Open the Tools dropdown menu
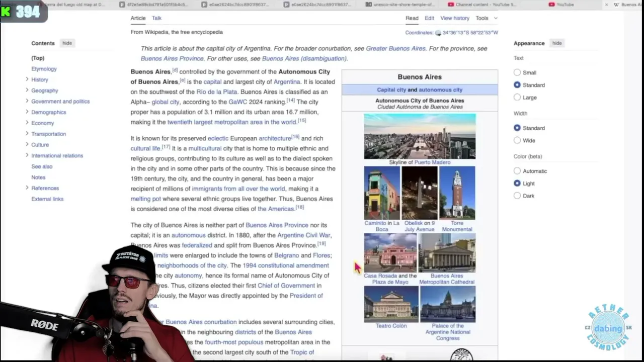Image resolution: width=644 pixels, height=362 pixels. click(487, 18)
